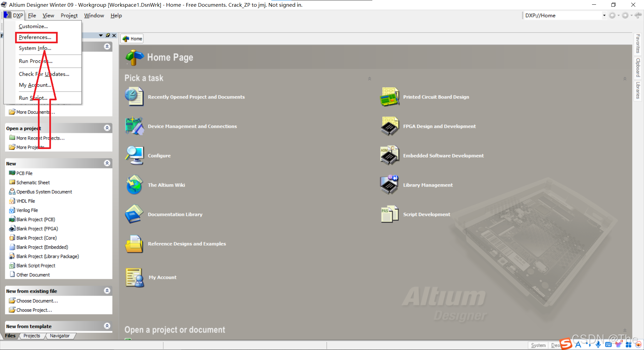Image resolution: width=644 pixels, height=350 pixels.
Task: Open the File menu
Action: [x=32, y=15]
